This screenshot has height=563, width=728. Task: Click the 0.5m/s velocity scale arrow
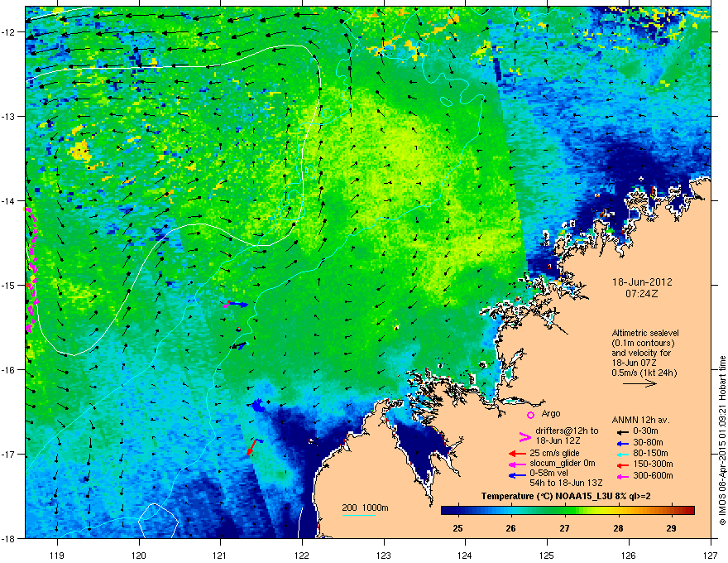coord(639,383)
